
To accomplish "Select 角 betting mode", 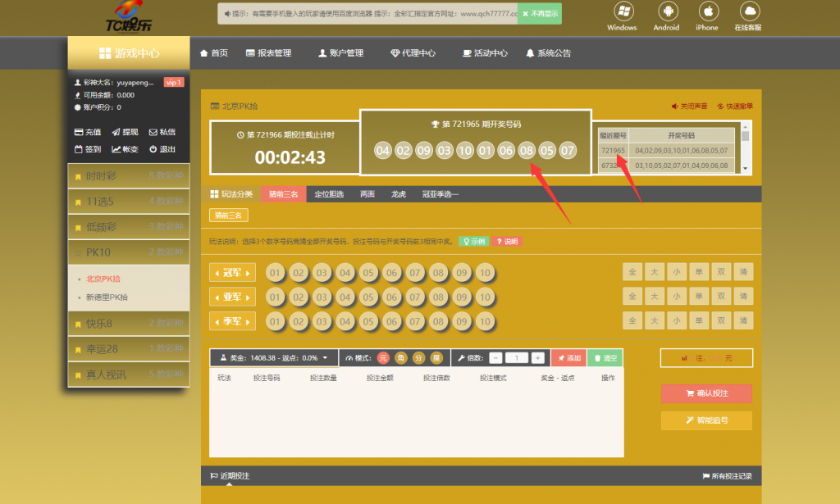I will pyautogui.click(x=400, y=358).
